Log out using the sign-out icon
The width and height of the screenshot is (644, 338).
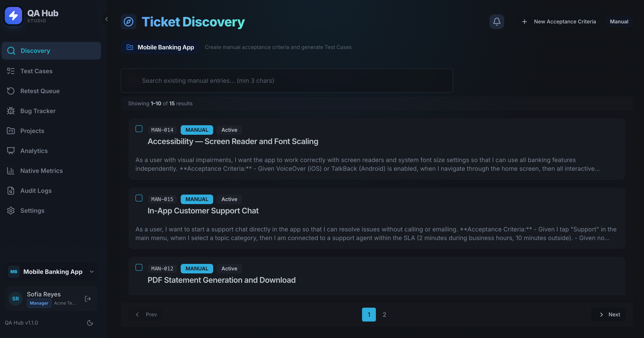pyautogui.click(x=88, y=299)
